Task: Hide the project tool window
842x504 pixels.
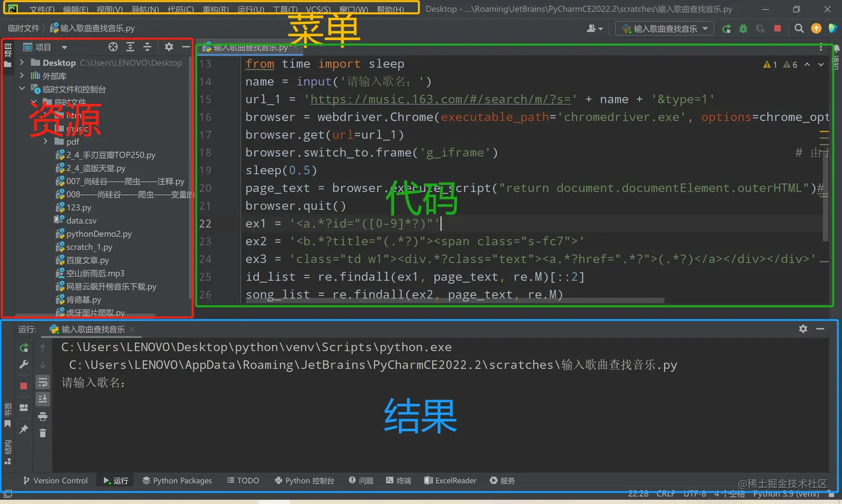Action: click(185, 47)
